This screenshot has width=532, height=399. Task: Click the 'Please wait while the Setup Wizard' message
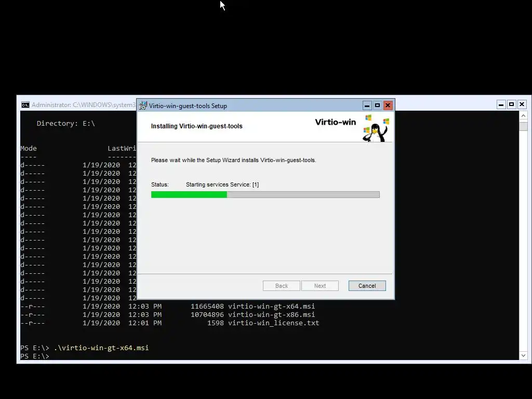click(233, 160)
